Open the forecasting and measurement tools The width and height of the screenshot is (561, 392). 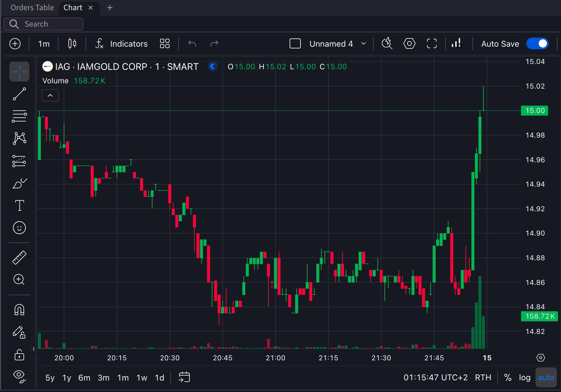click(19, 161)
